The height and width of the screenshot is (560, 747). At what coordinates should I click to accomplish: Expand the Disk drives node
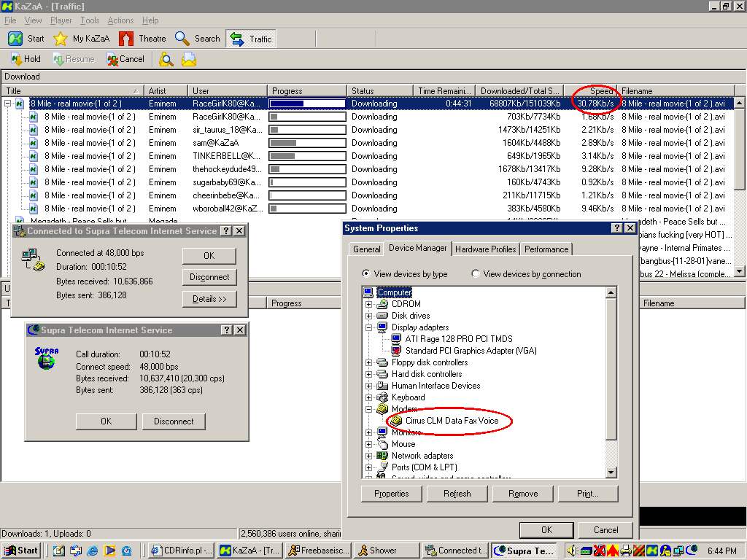coord(368,316)
